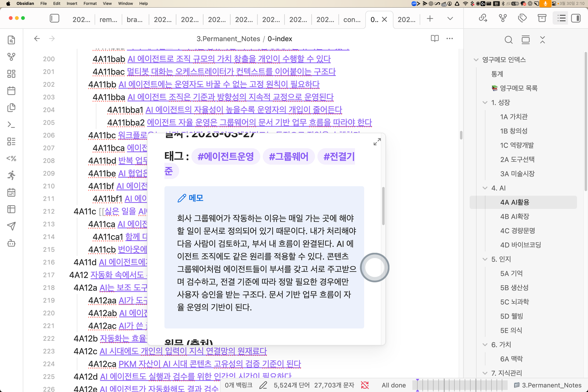Open the canvas ribbon icon
Image resolution: width=588 pixels, height=392 pixels.
11,74
